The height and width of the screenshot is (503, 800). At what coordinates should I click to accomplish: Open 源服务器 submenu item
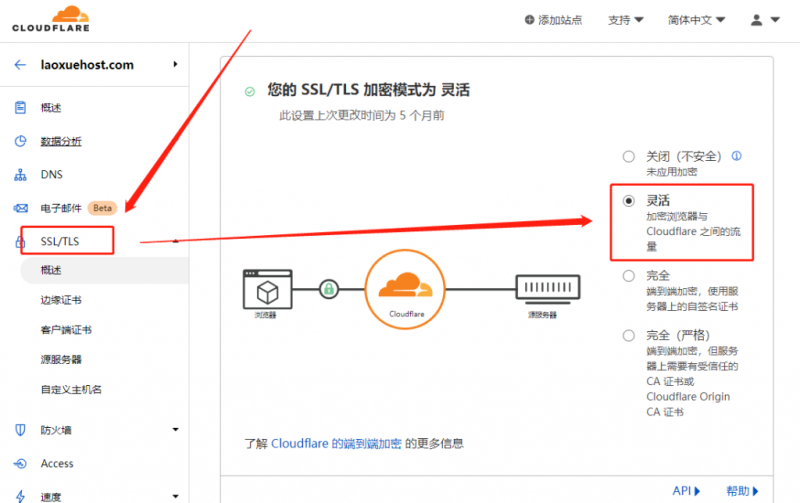(x=61, y=360)
